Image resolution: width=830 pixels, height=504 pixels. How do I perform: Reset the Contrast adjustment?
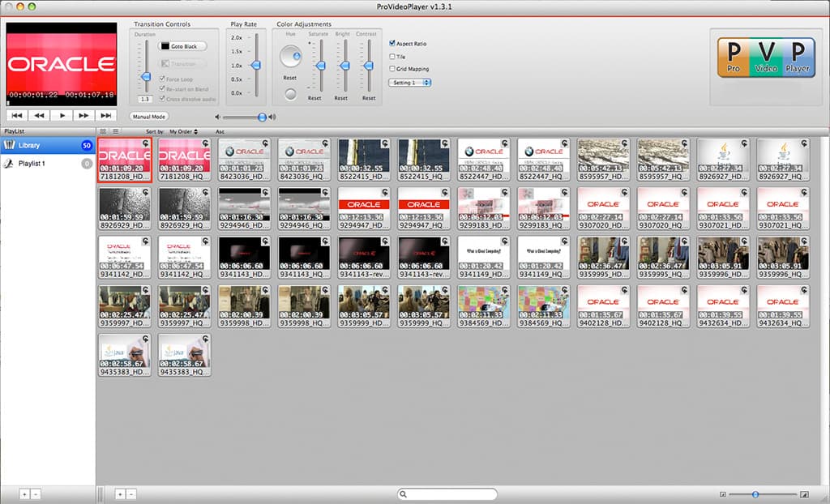369,98
